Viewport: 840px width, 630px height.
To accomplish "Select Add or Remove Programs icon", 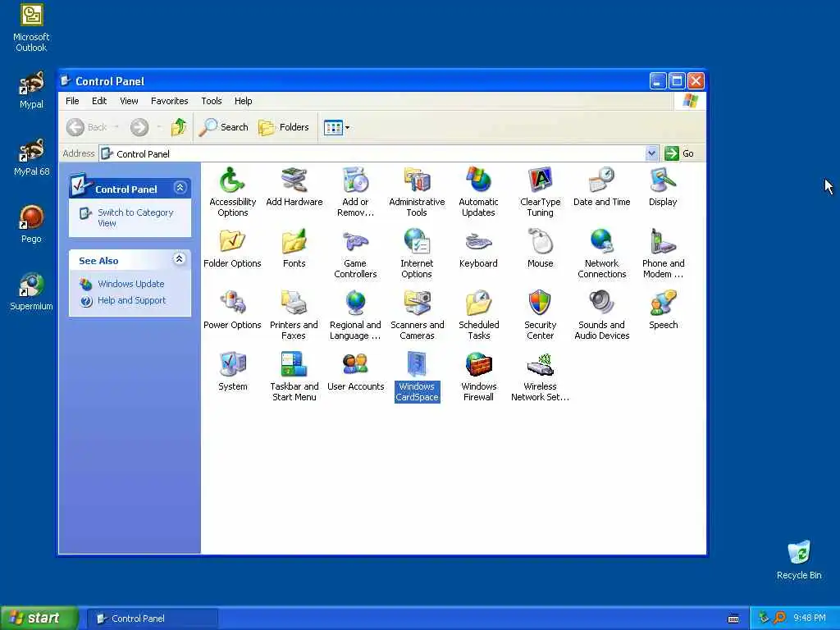I will [x=355, y=191].
